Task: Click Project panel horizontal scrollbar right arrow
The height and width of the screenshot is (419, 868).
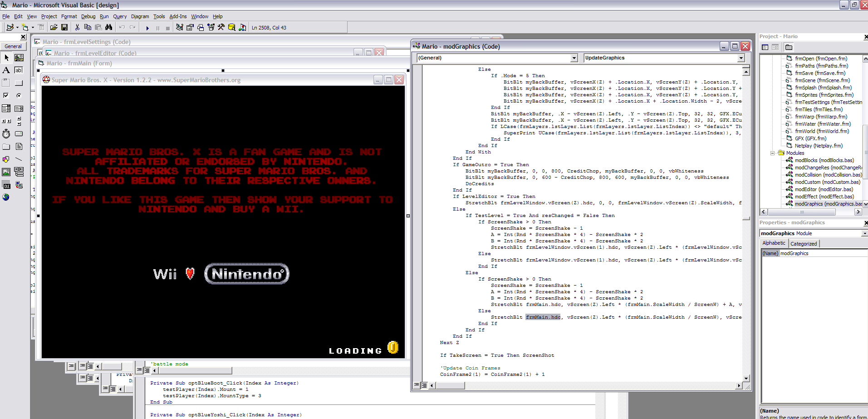Action: tap(858, 212)
